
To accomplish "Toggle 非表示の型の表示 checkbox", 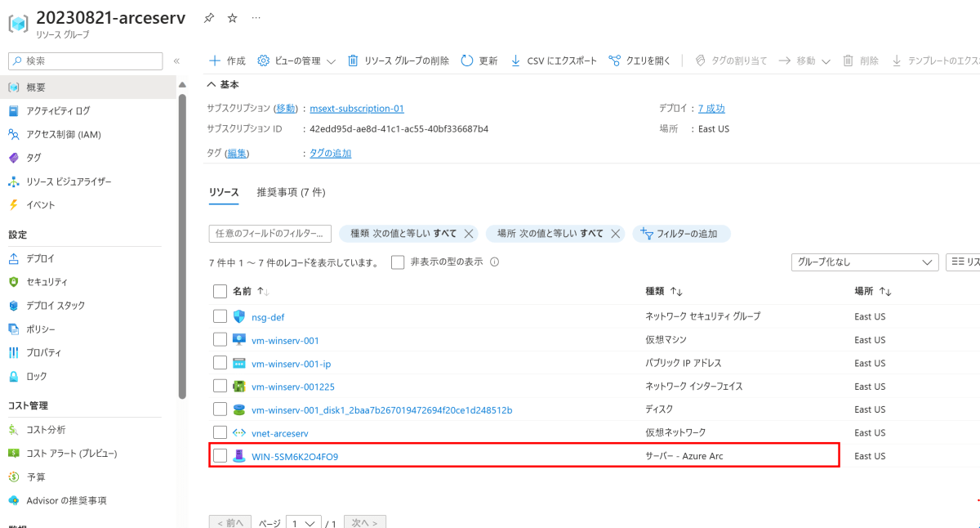I will pos(398,262).
